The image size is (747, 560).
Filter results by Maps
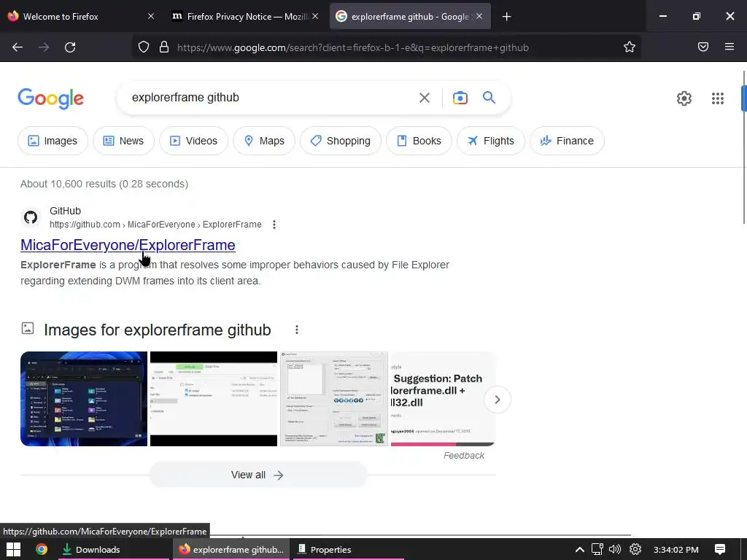tap(264, 141)
